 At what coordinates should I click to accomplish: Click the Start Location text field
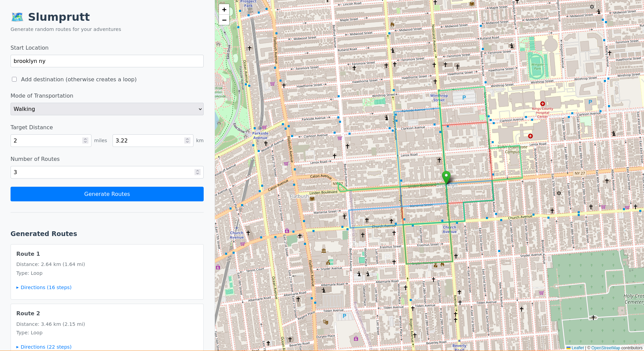pos(107,61)
